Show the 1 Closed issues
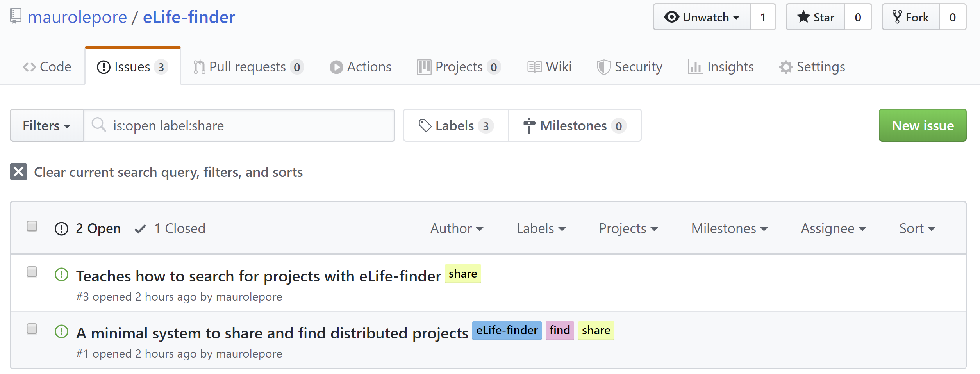This screenshot has height=374, width=980. click(170, 228)
